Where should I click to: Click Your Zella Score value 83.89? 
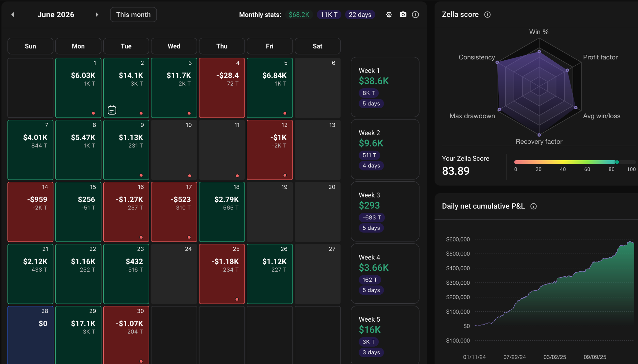pyautogui.click(x=456, y=171)
